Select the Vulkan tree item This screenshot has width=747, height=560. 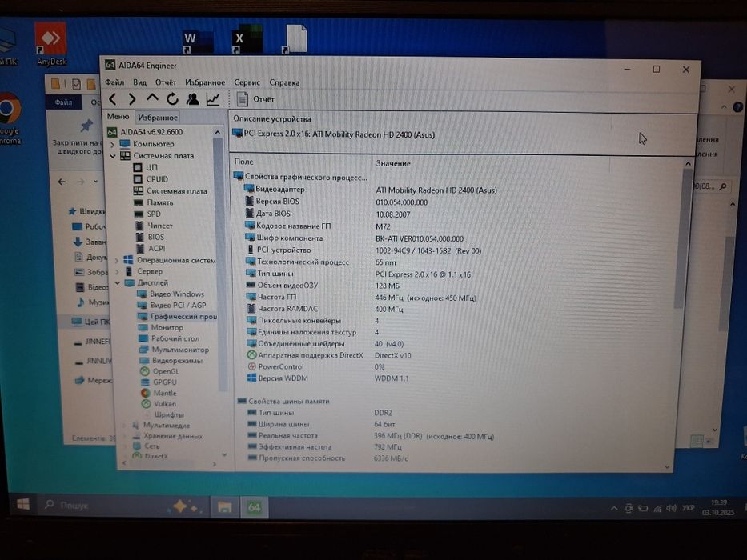[159, 404]
